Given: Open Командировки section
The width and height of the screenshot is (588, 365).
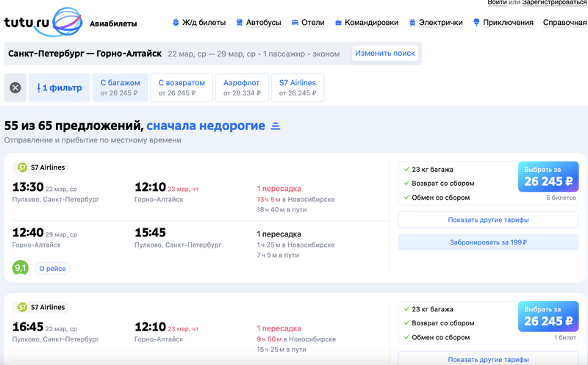Looking at the screenshot, I should (372, 23).
